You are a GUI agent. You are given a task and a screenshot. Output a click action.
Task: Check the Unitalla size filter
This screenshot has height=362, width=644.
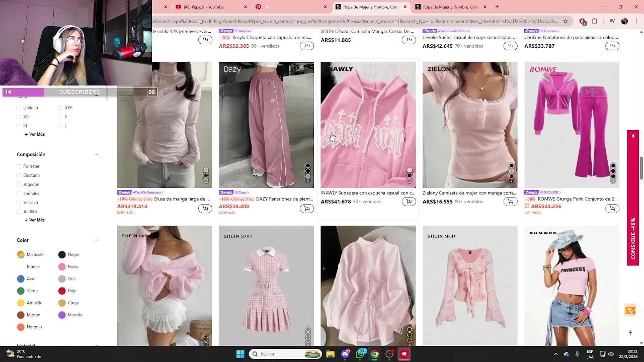click(19, 108)
